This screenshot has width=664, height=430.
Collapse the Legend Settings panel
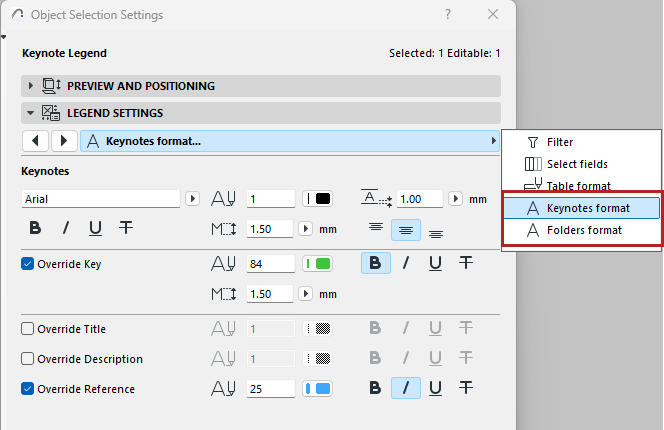(x=31, y=113)
